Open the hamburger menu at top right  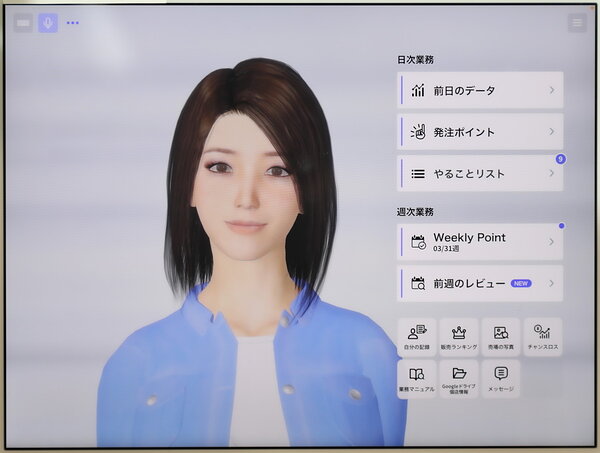point(577,23)
